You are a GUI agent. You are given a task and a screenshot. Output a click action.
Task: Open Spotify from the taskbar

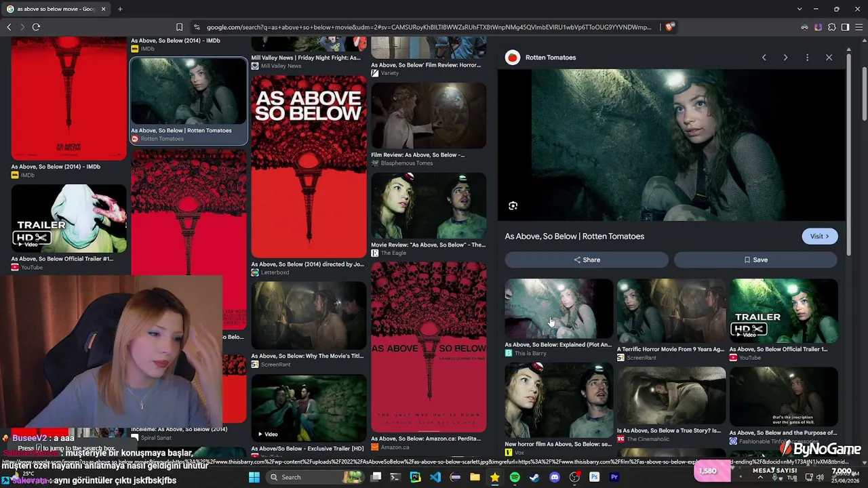tap(515, 477)
